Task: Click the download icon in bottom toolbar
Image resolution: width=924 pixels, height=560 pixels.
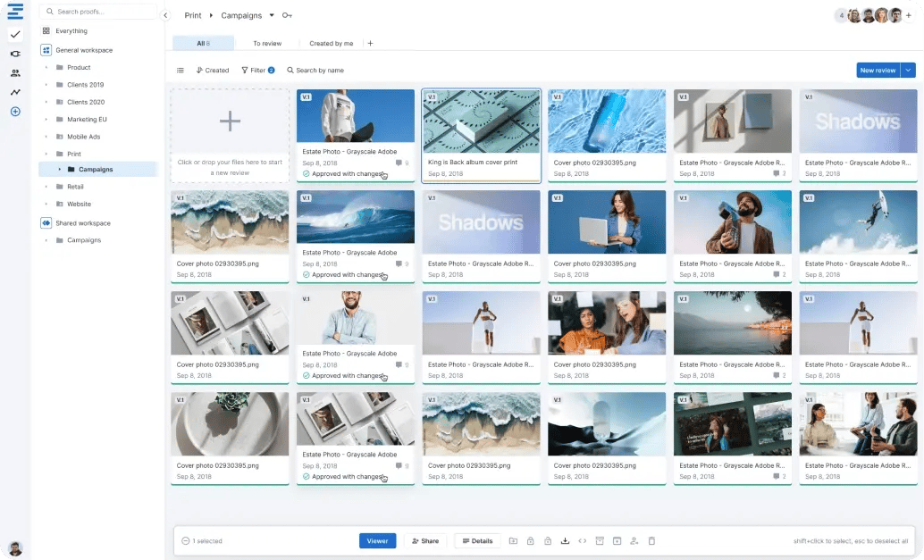Action: tap(565, 541)
